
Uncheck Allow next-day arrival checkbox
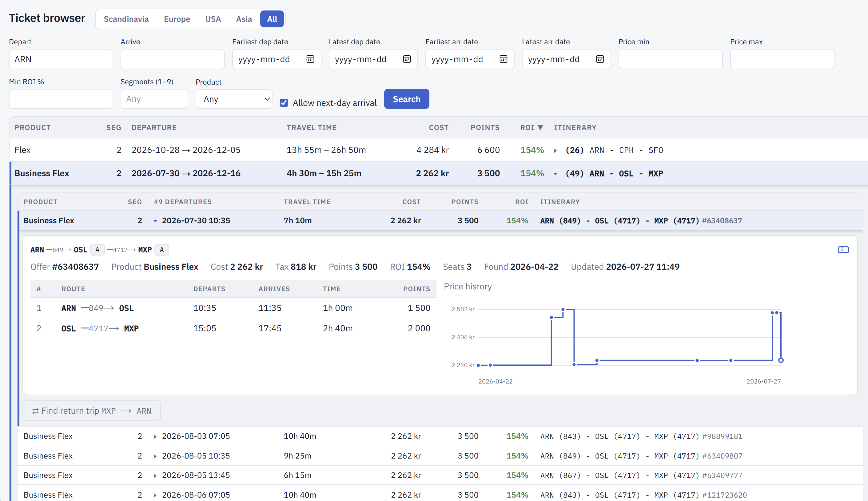(x=284, y=103)
